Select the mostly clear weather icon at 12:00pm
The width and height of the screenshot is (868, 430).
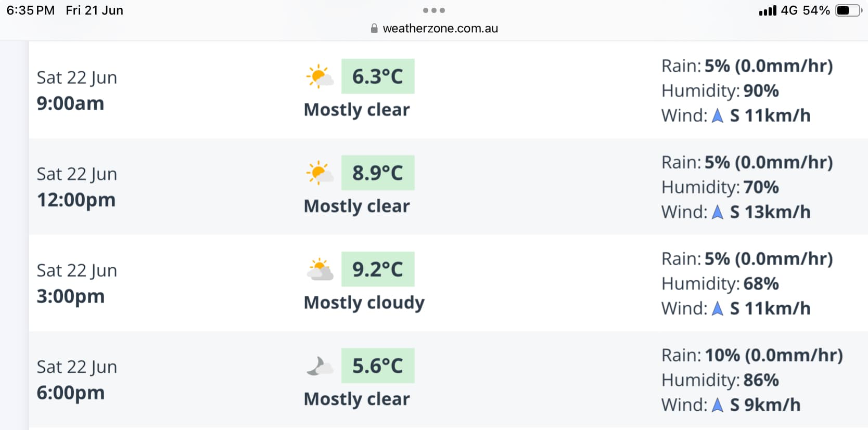coord(320,172)
